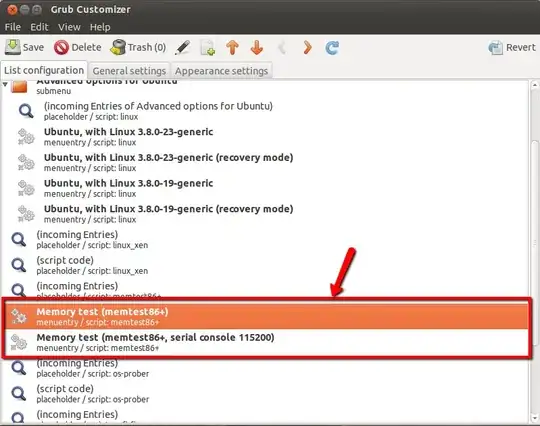
Task: Select Linux 3.8.0-19-generic (recovery mode) entry
Action: 264,214
